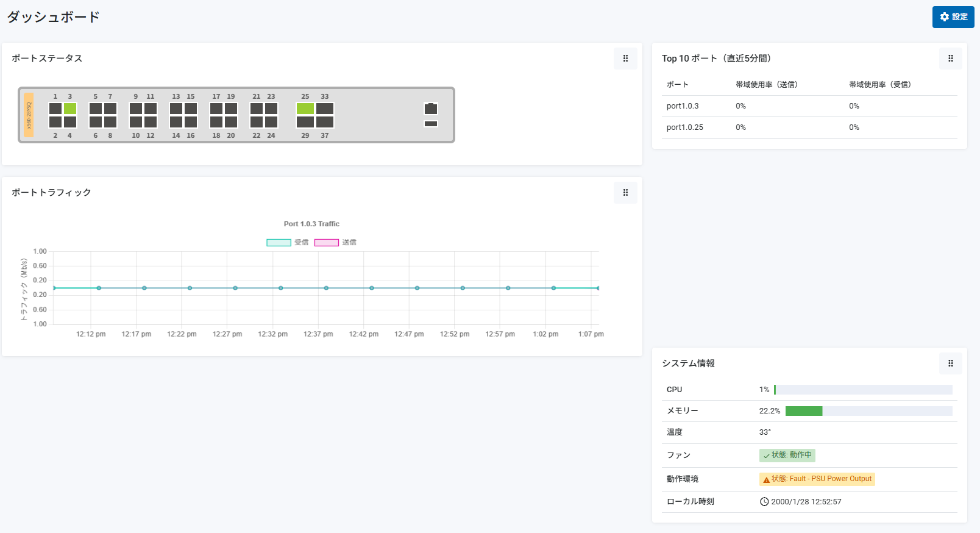
Task: Toggle the 受信 legend series in chart
Action: (287, 243)
